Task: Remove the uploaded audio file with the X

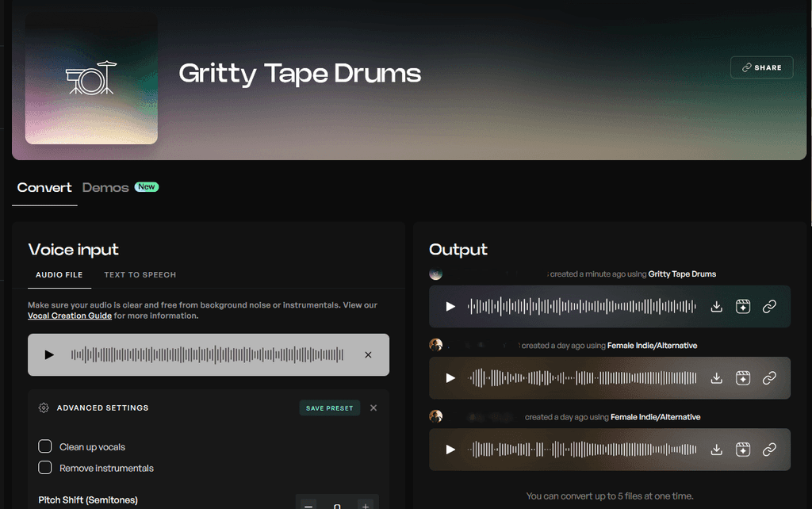Action: (368, 354)
